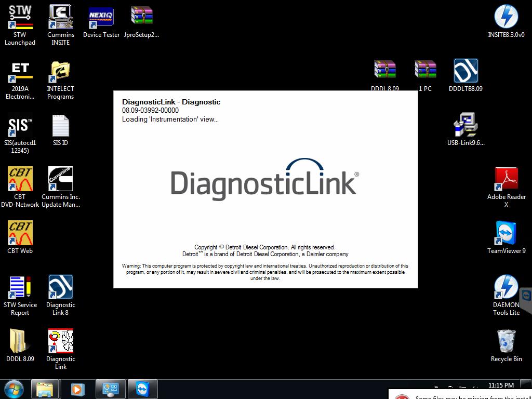Launch the Diagnostic Link desktop shortcut
Viewport: 532px width, 399px height.
(61, 349)
